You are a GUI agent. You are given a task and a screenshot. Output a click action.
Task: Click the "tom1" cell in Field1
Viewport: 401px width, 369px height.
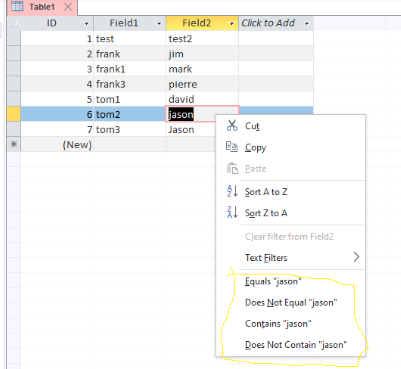click(x=130, y=99)
